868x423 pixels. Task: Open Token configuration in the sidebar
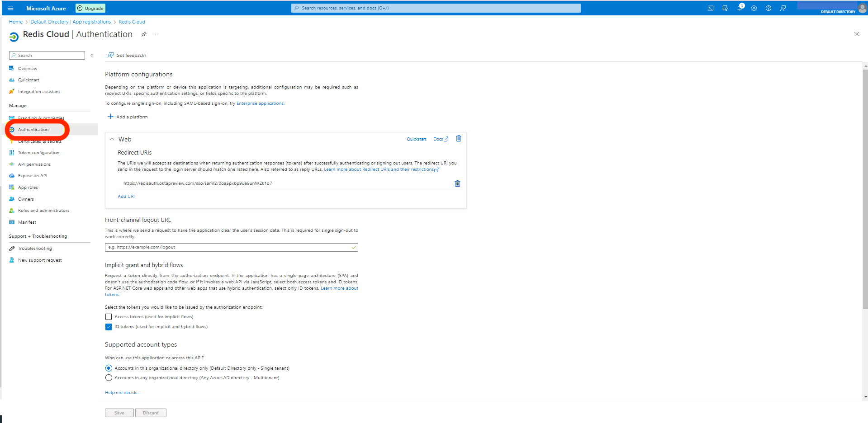click(38, 153)
